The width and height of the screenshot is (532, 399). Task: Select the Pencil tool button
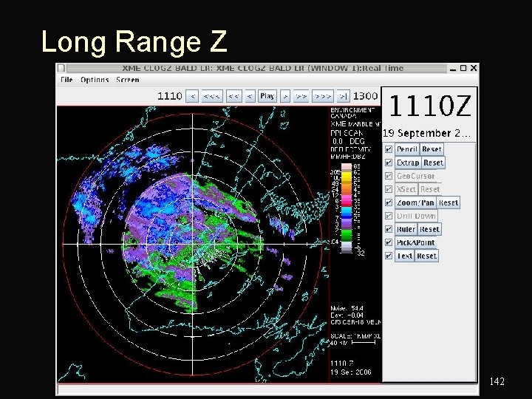pos(407,149)
